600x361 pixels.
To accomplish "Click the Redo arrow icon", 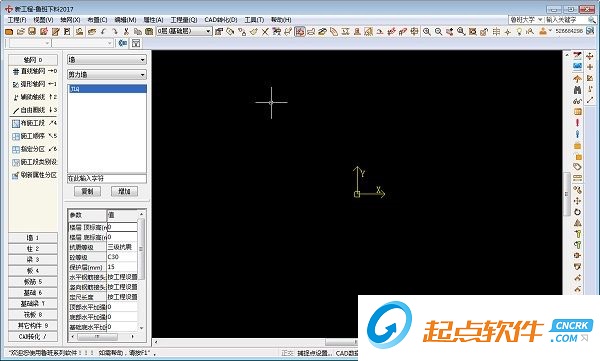I will pyautogui.click(x=114, y=32).
